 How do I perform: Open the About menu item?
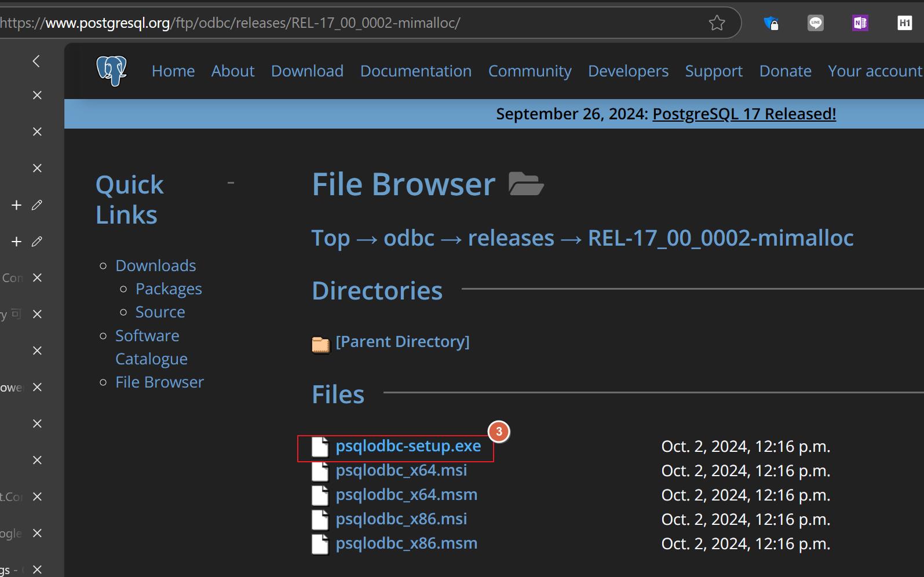click(x=233, y=71)
